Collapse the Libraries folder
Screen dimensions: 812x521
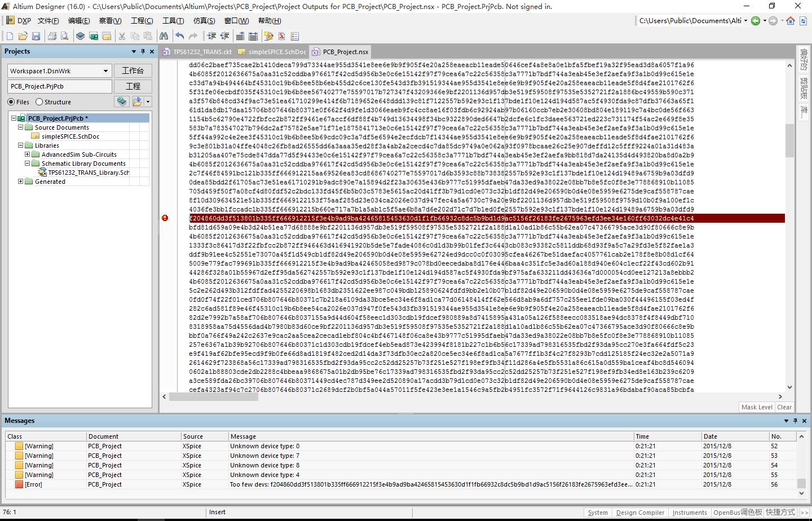click(21, 145)
